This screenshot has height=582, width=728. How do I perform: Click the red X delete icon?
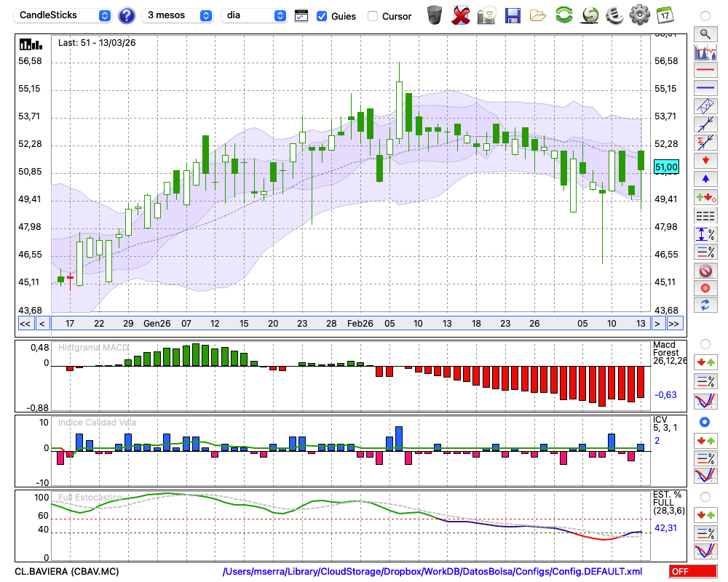coord(461,15)
